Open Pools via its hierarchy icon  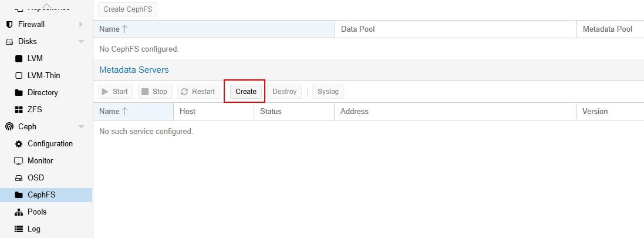click(x=18, y=212)
